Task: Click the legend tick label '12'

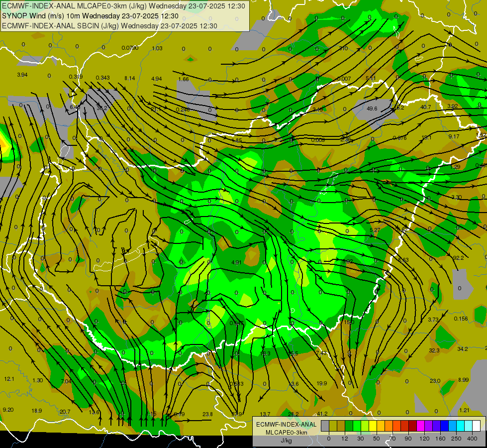Action: point(345,439)
